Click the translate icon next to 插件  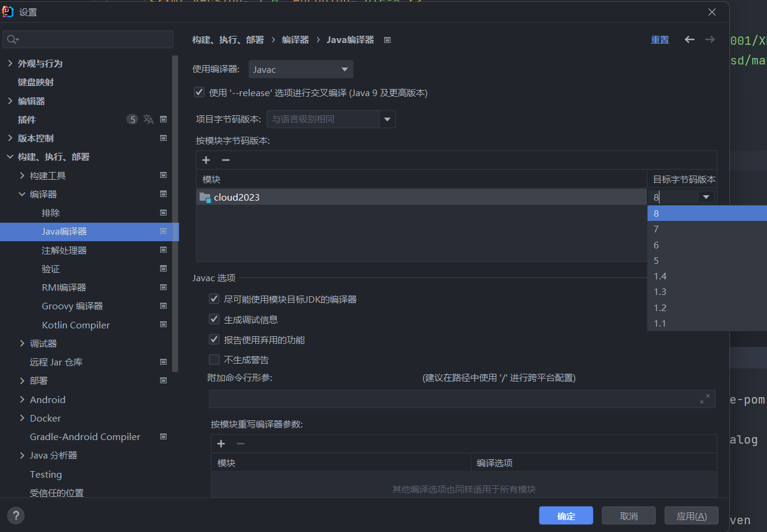tap(148, 119)
